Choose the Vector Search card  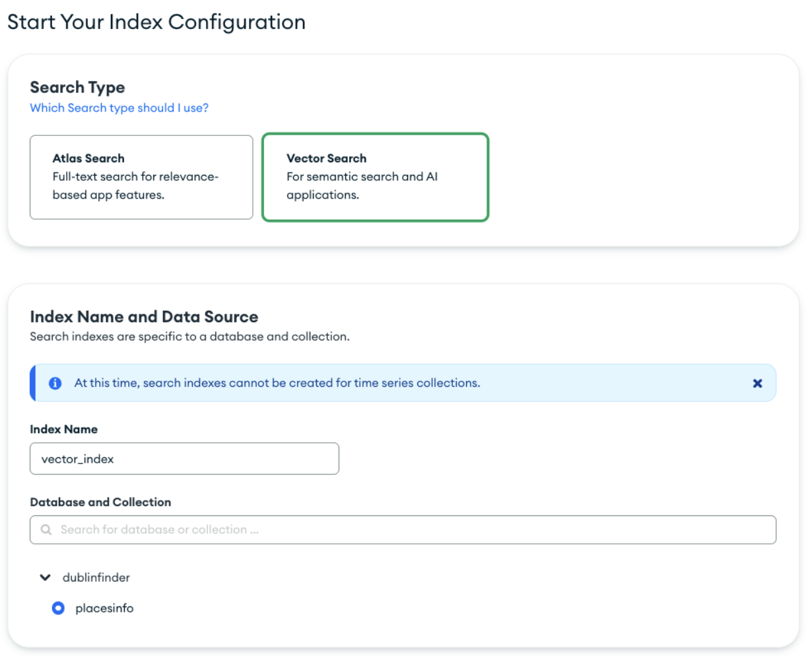tap(375, 177)
